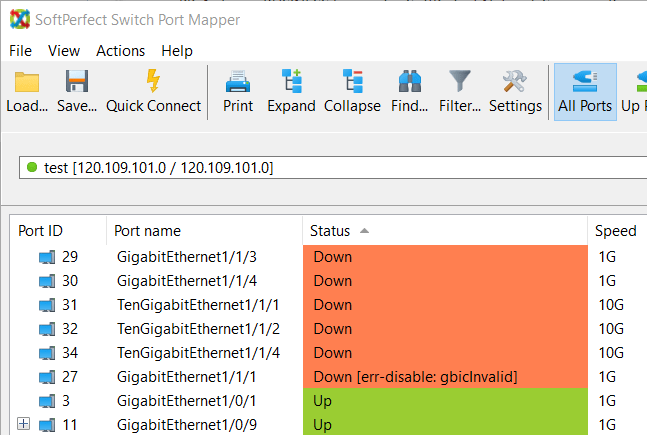
Task: Open the Help menu
Action: click(177, 51)
